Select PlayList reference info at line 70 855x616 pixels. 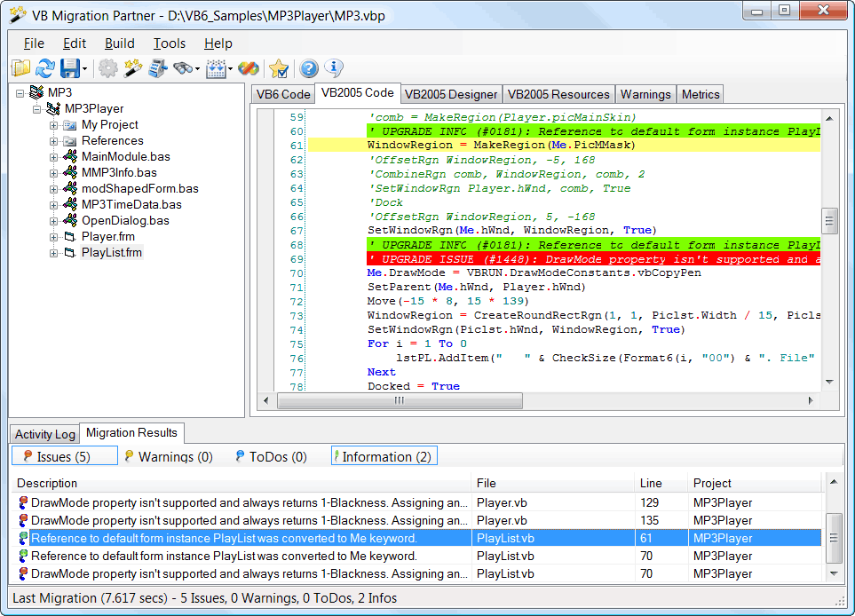coord(417,556)
